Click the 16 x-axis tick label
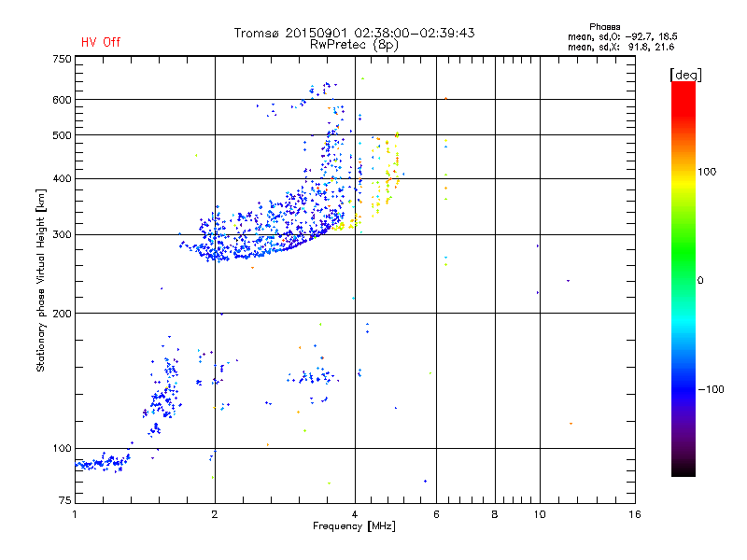 point(635,514)
